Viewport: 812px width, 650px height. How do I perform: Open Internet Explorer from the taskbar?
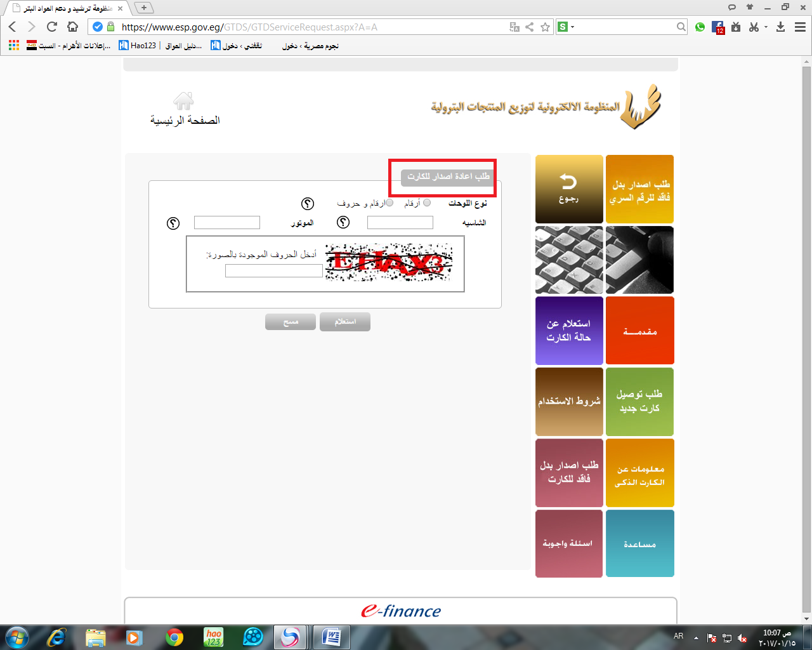(56, 637)
